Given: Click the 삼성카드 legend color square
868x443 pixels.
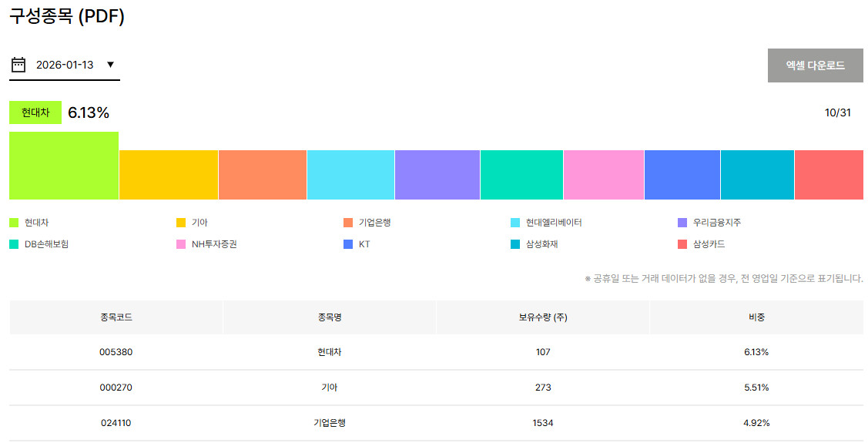Looking at the screenshot, I should point(682,244).
